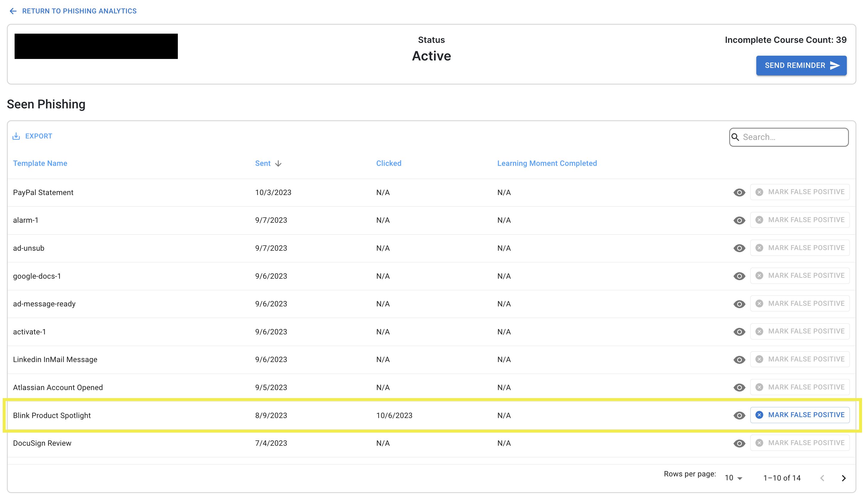Click Mark False Positive for DocuSign Review
This screenshot has width=868, height=502.
(x=800, y=443)
